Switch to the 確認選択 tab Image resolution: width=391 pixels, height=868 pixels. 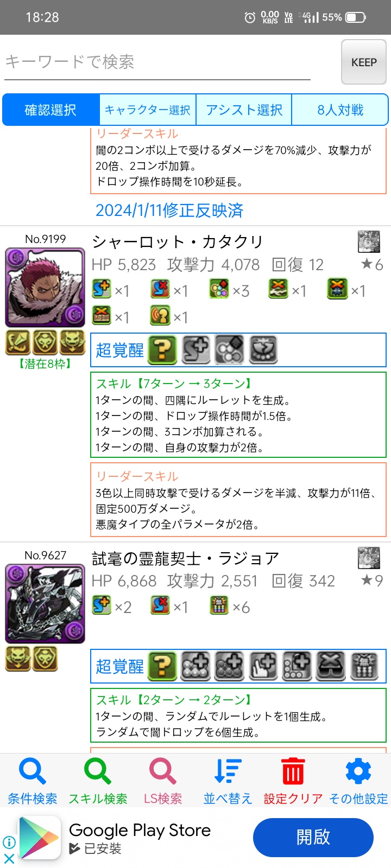coord(51,110)
